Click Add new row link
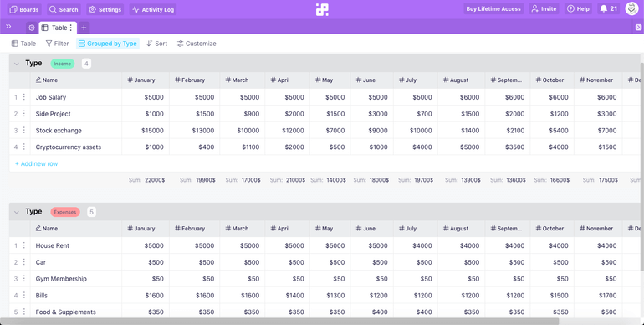Screen dimensions: 644x325 click(x=37, y=163)
